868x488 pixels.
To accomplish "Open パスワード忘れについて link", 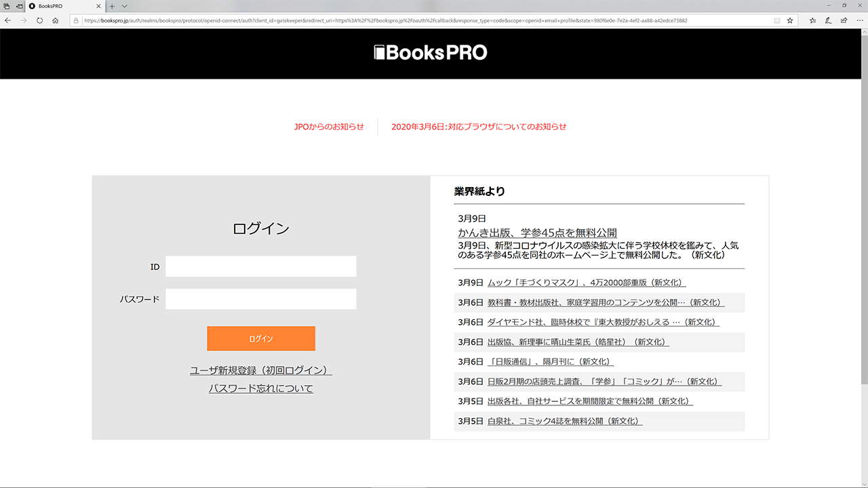I will tap(261, 389).
